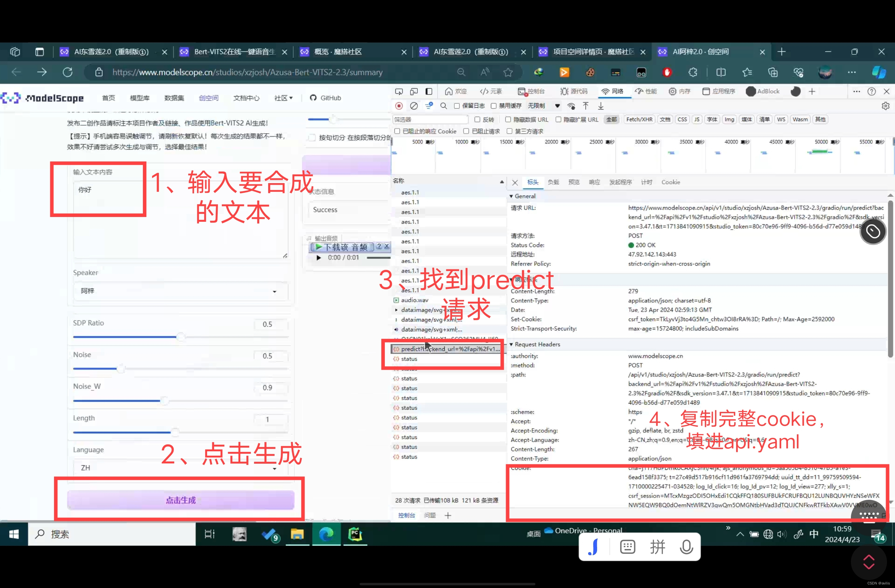This screenshot has height=588, width=895.
Task: Toggle 禁用缓存 checkbox
Action: click(x=494, y=106)
